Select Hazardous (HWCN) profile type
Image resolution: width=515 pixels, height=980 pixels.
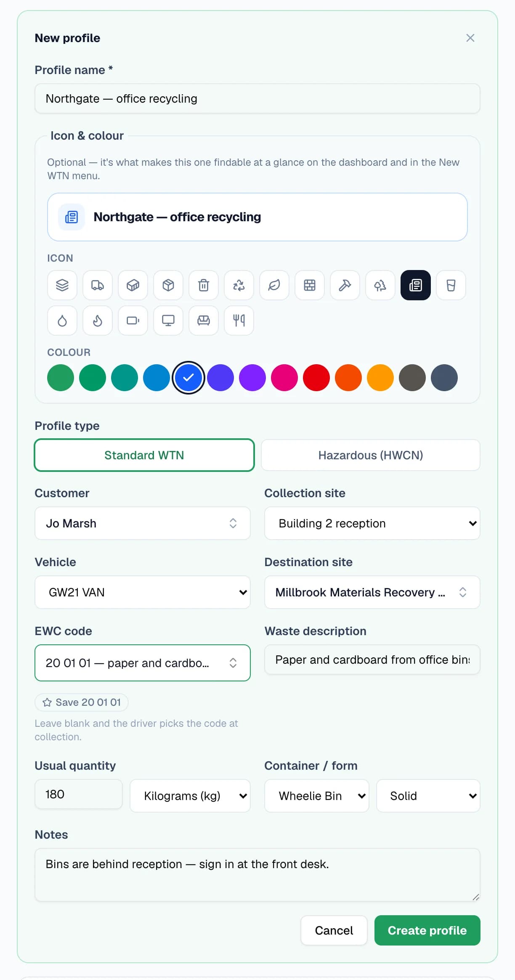coord(371,455)
